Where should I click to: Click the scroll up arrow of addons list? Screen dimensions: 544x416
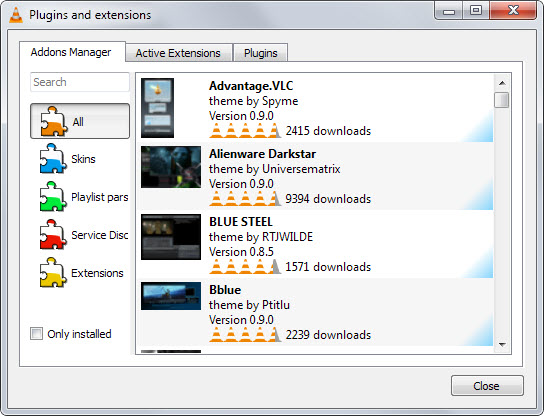point(502,83)
